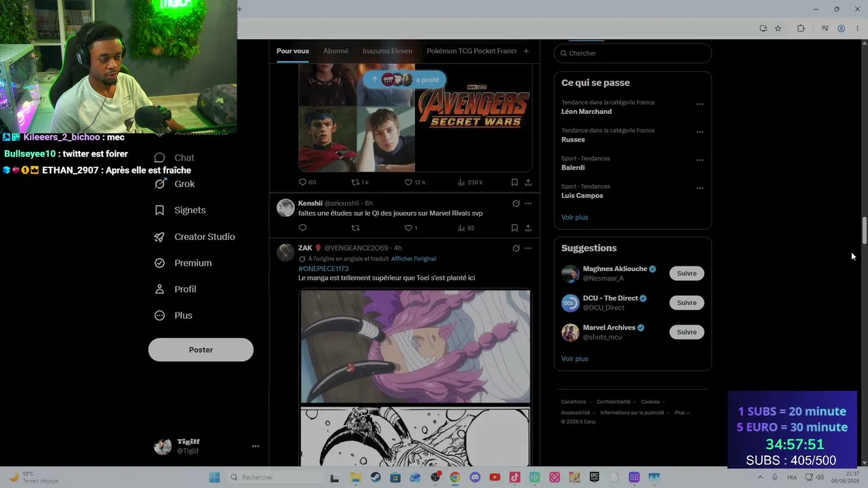Follow DCU - The Direct with Suivre

coord(686,303)
